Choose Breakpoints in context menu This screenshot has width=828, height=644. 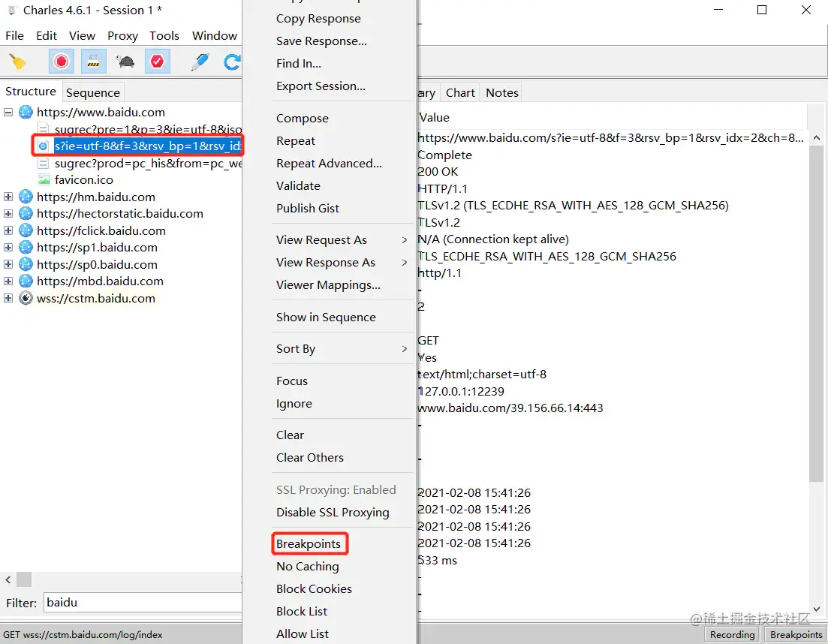(309, 543)
